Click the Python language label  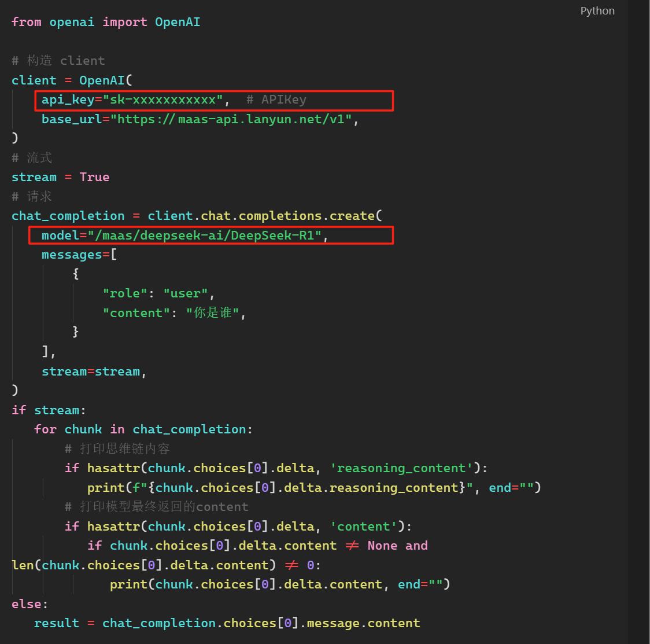tap(597, 11)
